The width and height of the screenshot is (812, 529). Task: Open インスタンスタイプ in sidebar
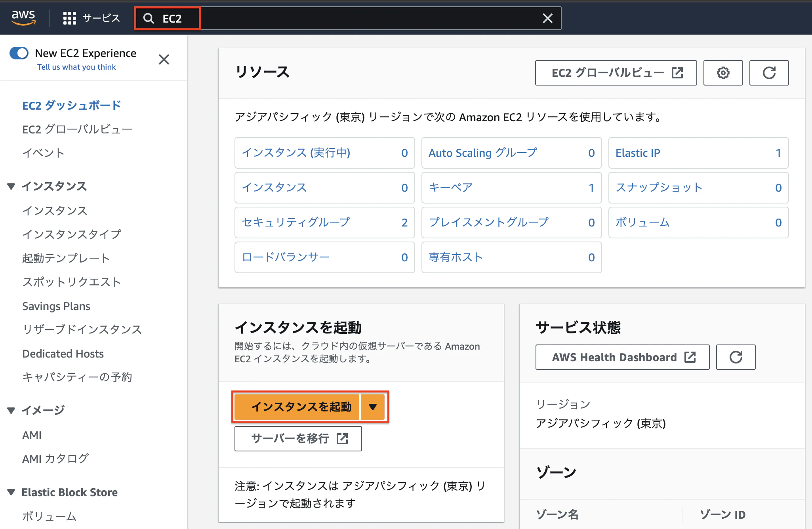[72, 234]
